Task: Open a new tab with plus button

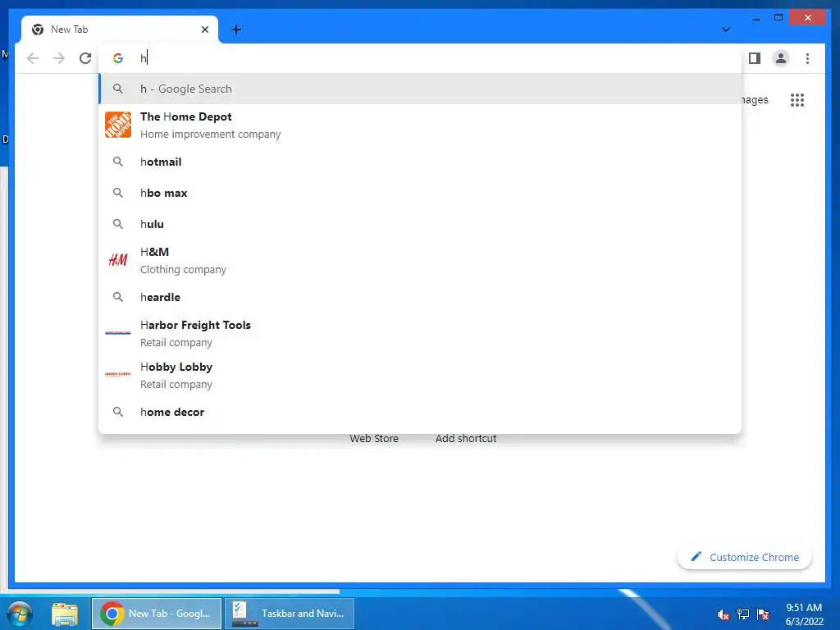Action: 236,30
